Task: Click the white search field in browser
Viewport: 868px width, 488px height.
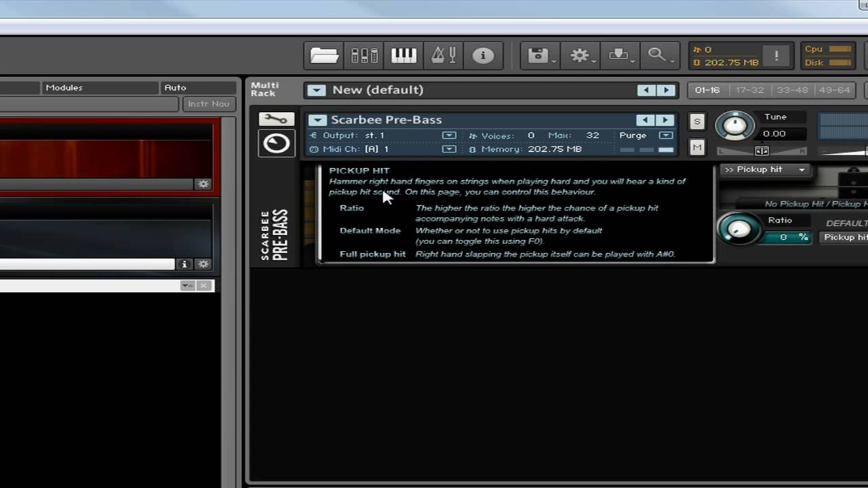Action: [87, 264]
